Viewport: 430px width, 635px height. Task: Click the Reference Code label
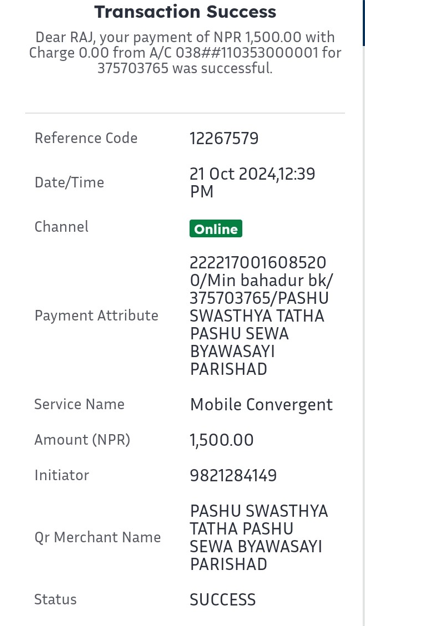pos(86,138)
